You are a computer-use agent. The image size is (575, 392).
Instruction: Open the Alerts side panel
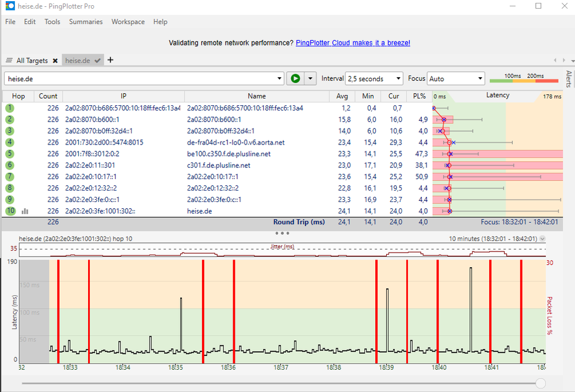pyautogui.click(x=569, y=79)
